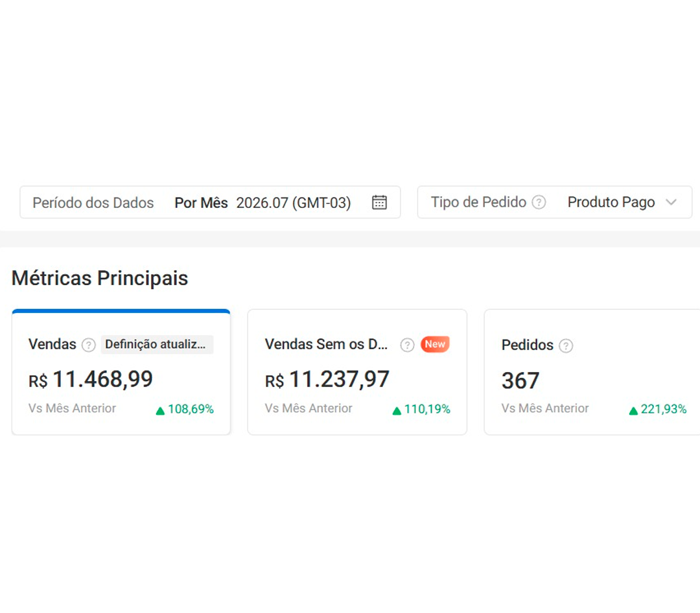
Task: Click the 110,19% growth percentage
Action: click(x=427, y=409)
